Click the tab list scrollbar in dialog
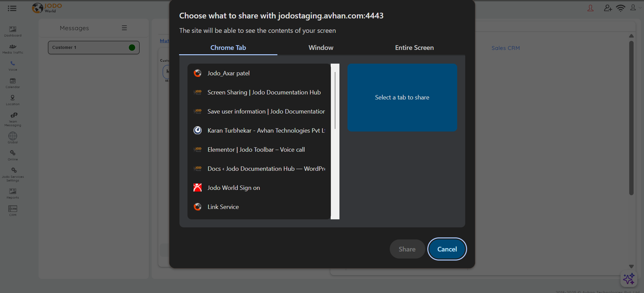Screen dimensions: 644x293 tap(335, 100)
